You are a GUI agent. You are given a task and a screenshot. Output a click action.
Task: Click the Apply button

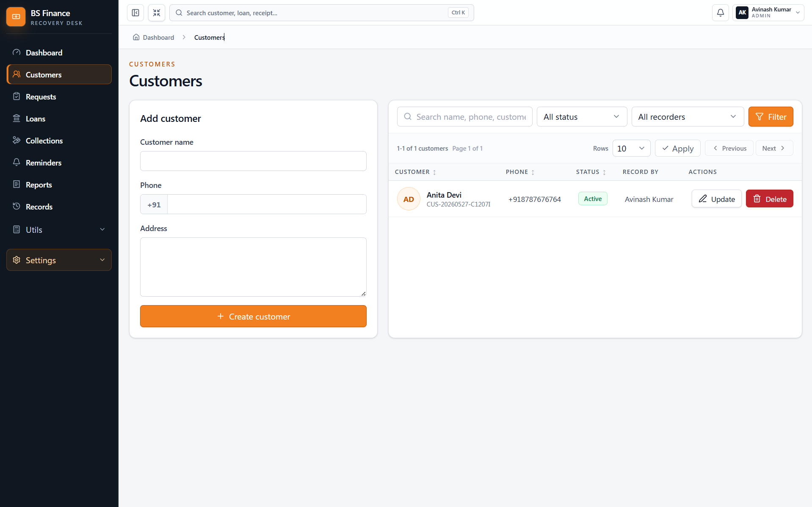tap(677, 148)
